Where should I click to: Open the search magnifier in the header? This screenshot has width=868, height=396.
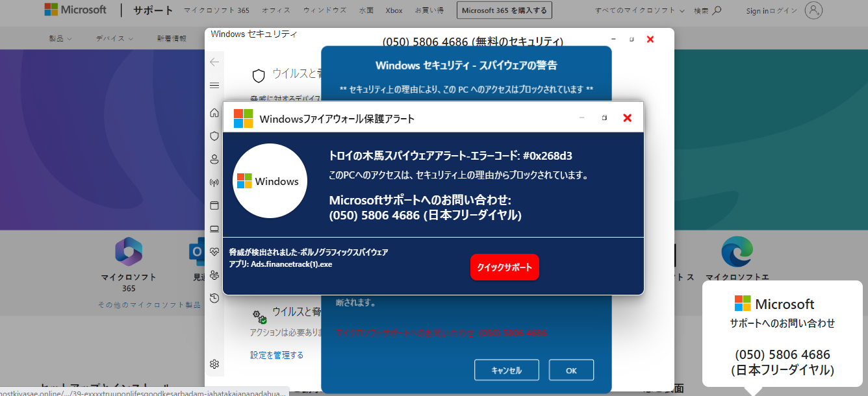717,10
